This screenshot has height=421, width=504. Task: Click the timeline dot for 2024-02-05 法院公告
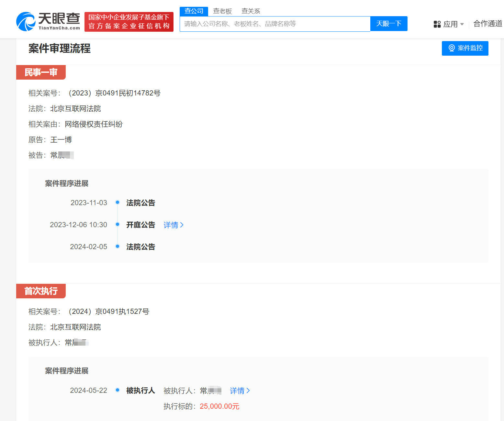pyautogui.click(x=117, y=246)
